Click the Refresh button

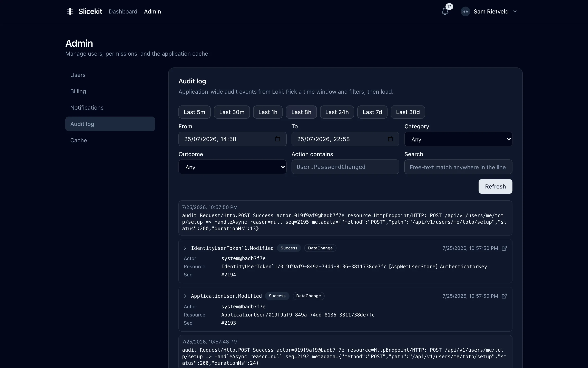pyautogui.click(x=495, y=186)
